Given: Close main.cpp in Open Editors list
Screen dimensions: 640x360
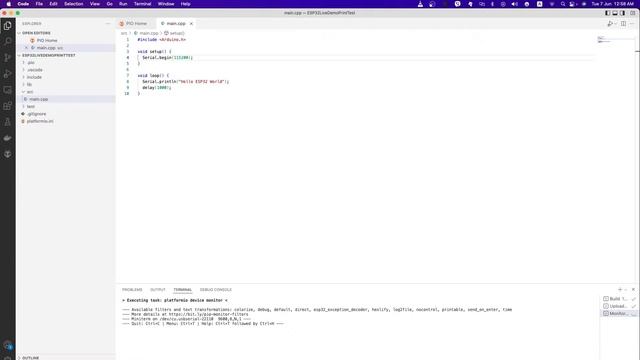Looking at the screenshot, I should pyautogui.click(x=27, y=48).
